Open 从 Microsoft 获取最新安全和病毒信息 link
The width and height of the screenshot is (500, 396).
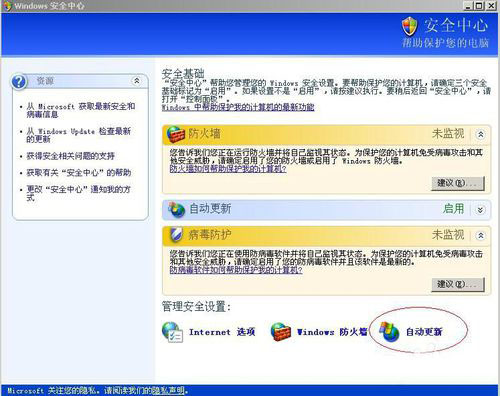coord(81,110)
